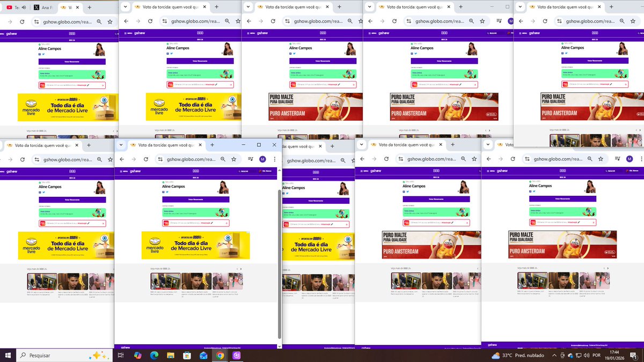The height and width of the screenshot is (362, 644).
Task: Close the tab in the front window
Action: (x=201, y=145)
